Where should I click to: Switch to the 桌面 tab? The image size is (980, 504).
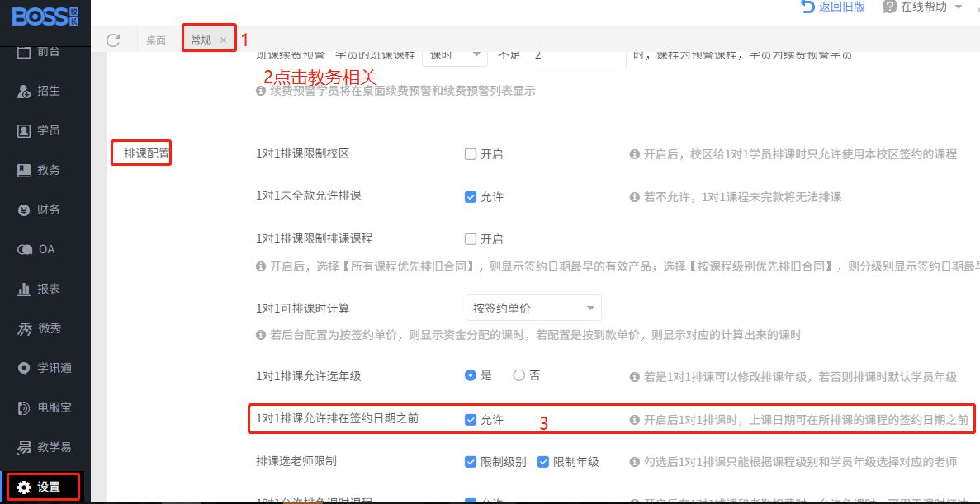click(x=156, y=40)
